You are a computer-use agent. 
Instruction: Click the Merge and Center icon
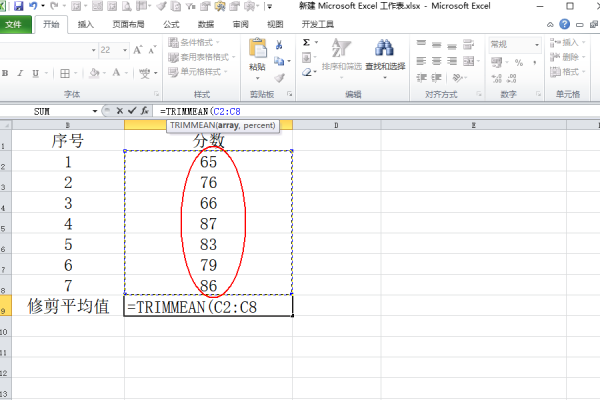468,61
